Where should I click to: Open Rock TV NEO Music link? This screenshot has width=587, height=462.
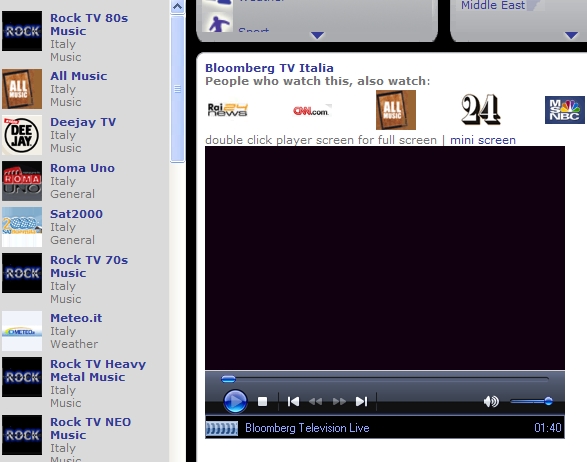coord(91,429)
